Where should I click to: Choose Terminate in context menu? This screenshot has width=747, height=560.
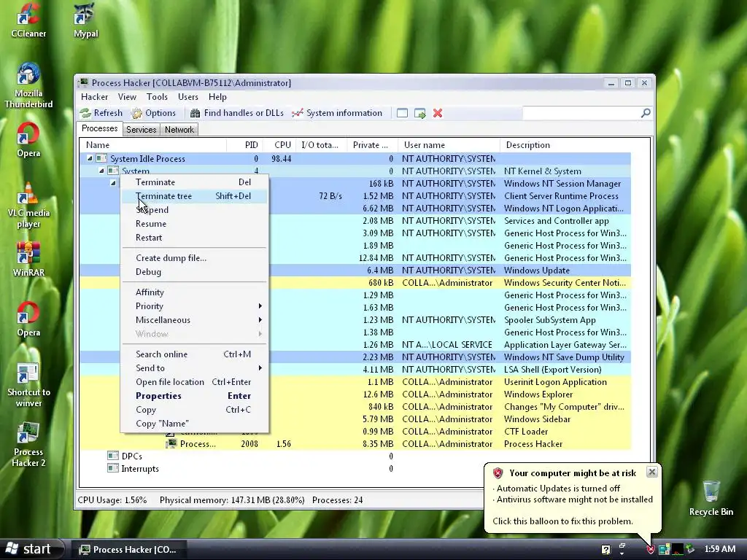(x=194, y=182)
